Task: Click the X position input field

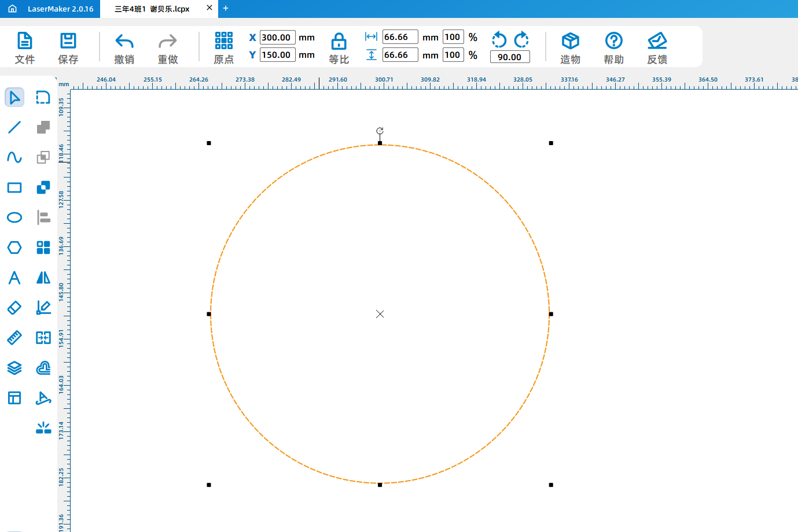Action: point(277,37)
